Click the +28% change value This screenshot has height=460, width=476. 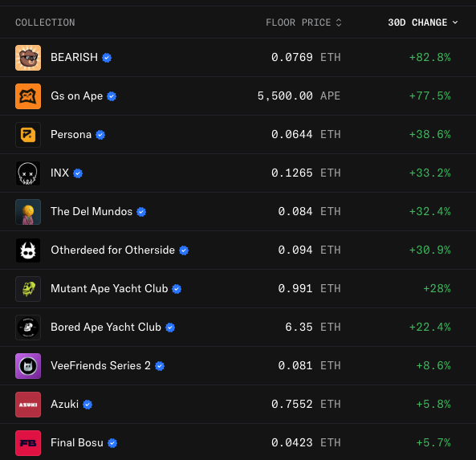437,289
